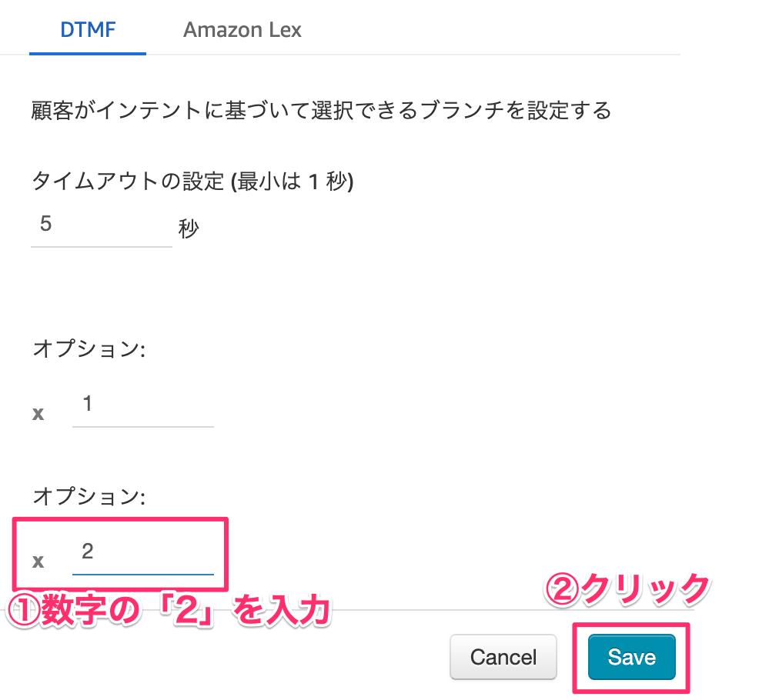Click the underline of option 1 field
This screenshot has width=759, height=700.
coord(143,427)
